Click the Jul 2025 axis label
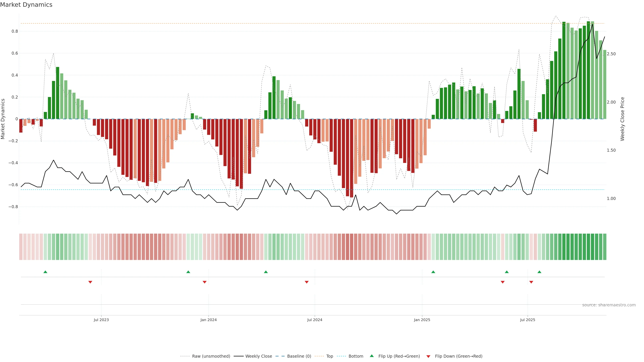Image resolution: width=644 pixels, height=362 pixels. pos(527,320)
